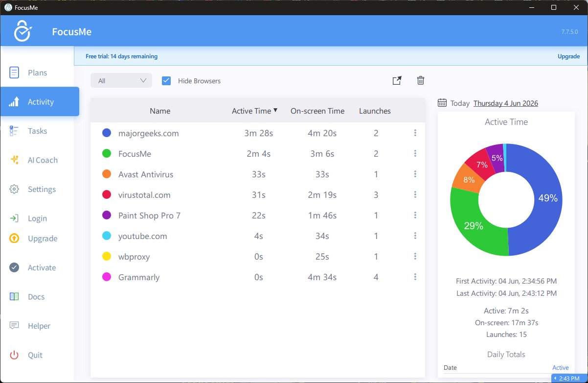
Task: Uncheck the Hide Browsers checkbox
Action: coord(166,81)
